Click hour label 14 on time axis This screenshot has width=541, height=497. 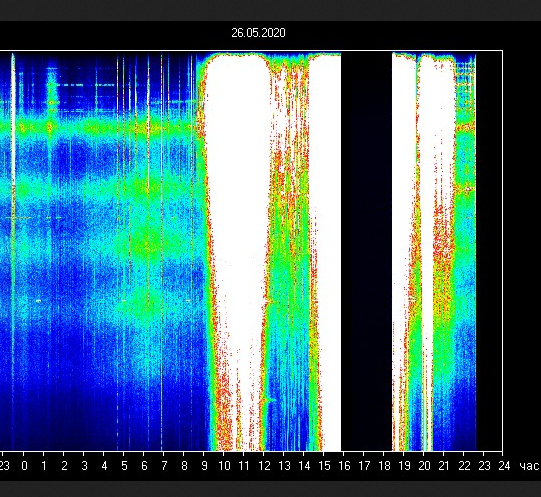304,466
